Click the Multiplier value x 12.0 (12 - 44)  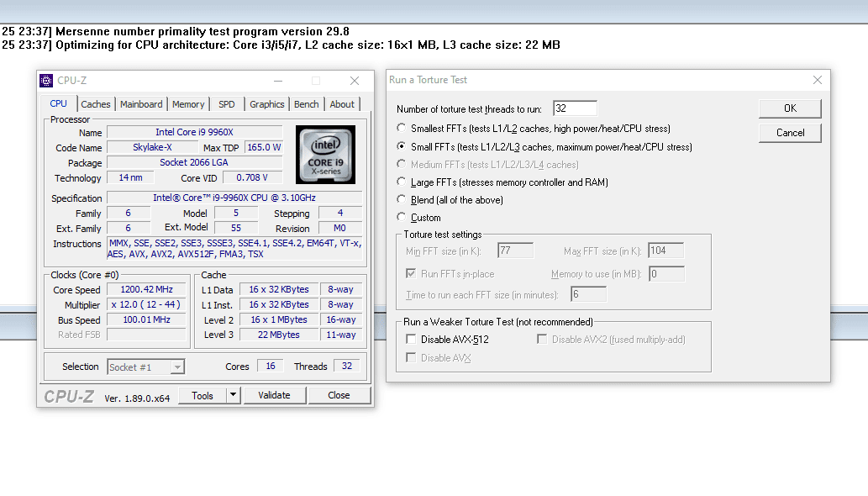tap(146, 304)
